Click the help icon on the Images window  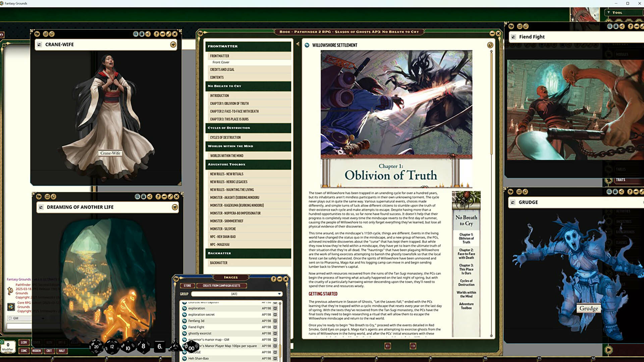274,279
